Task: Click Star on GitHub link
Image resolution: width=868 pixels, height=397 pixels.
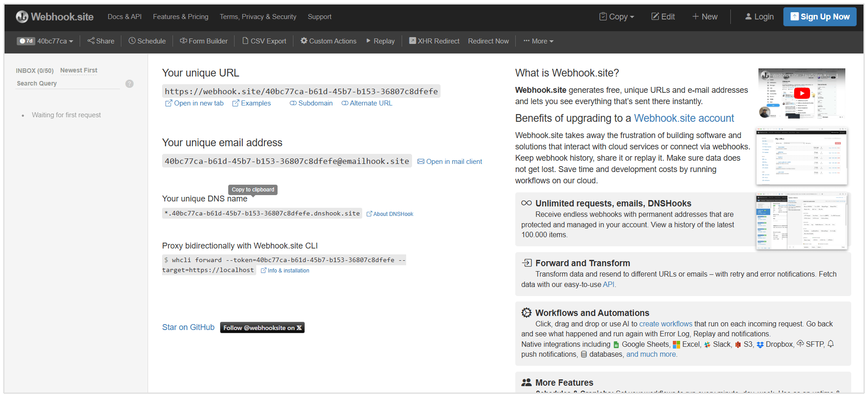Action: [188, 327]
